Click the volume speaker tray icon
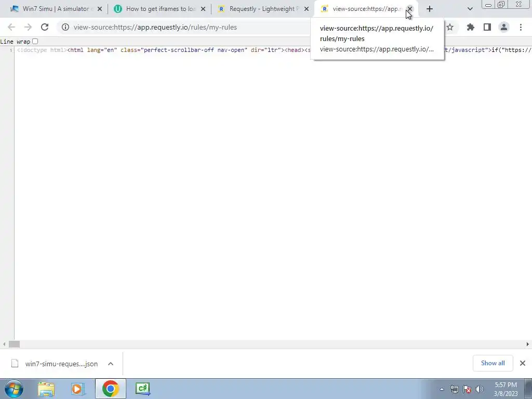 point(480,389)
